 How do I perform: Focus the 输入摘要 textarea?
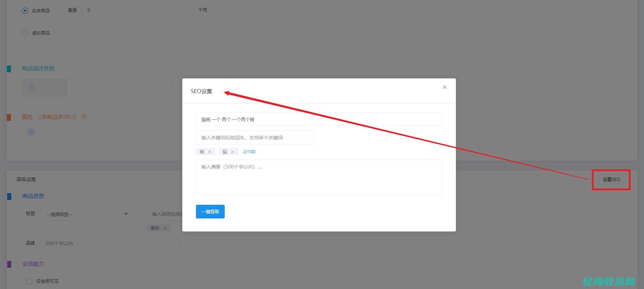point(319,177)
